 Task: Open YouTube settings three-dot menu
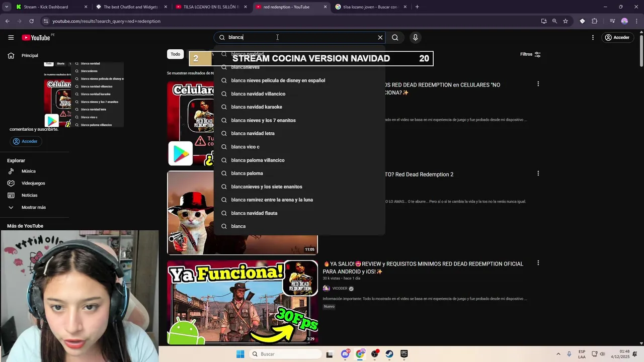(593, 37)
